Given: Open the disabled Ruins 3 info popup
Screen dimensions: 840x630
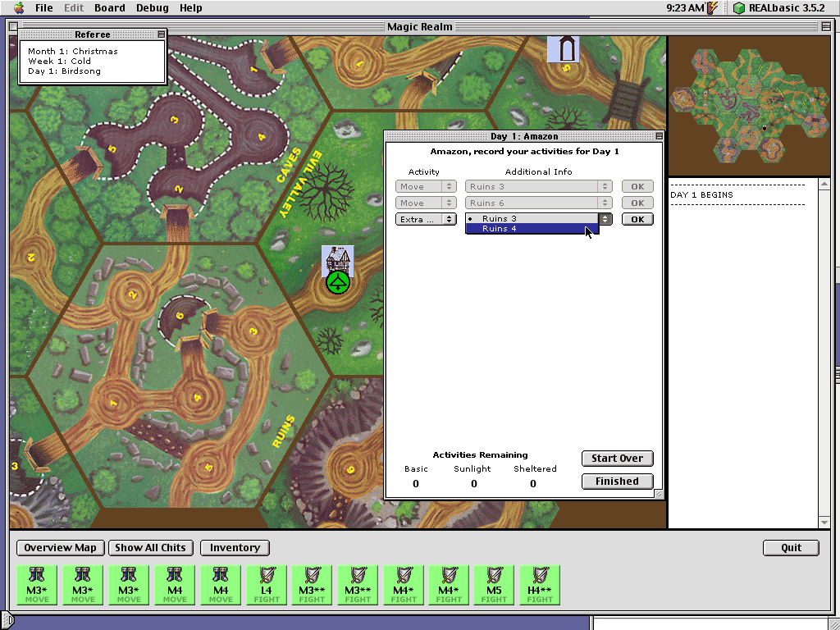Looking at the screenshot, I should point(538,186).
